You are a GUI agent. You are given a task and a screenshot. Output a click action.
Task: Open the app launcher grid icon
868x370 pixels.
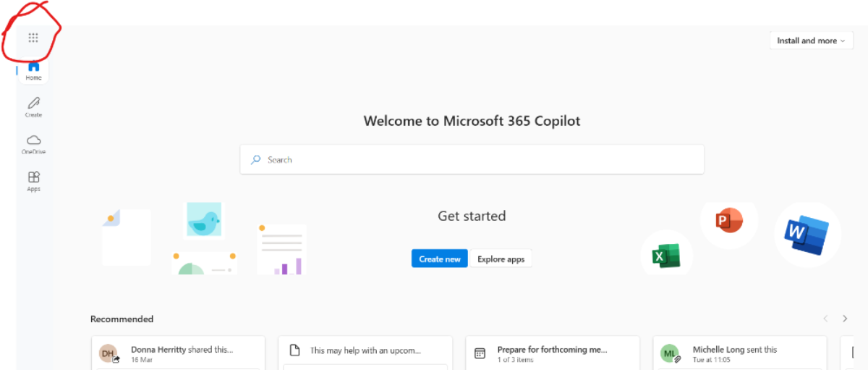tap(33, 38)
